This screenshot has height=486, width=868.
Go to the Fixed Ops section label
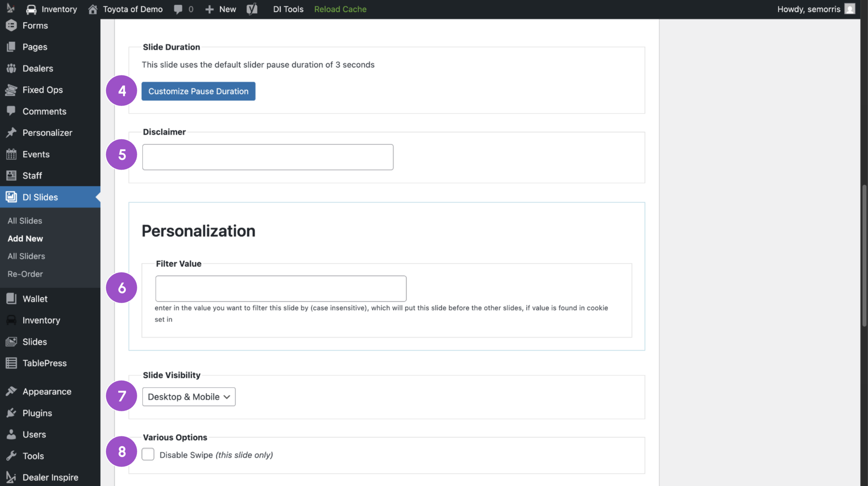tap(43, 90)
